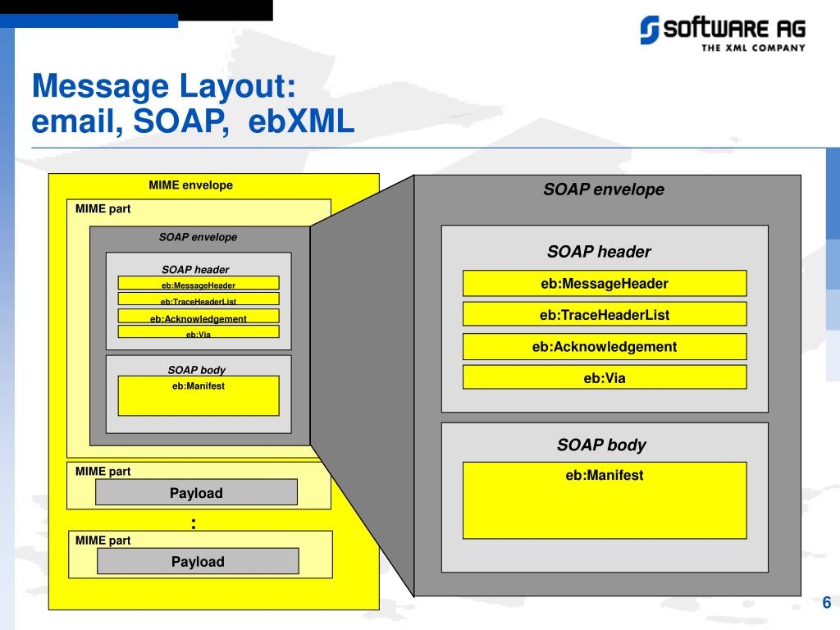Select small 'eb:Via' box in left diagram
The width and height of the screenshot is (840, 630).
click(199, 331)
